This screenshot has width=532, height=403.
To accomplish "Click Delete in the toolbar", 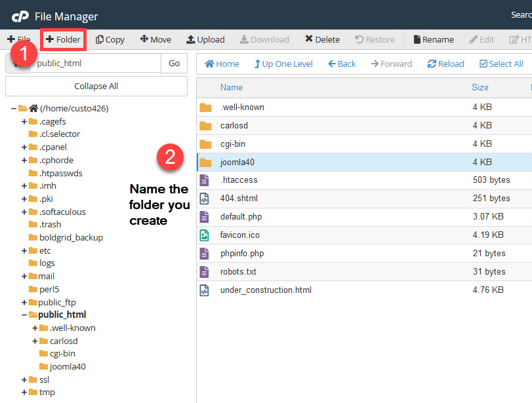I will tap(322, 39).
